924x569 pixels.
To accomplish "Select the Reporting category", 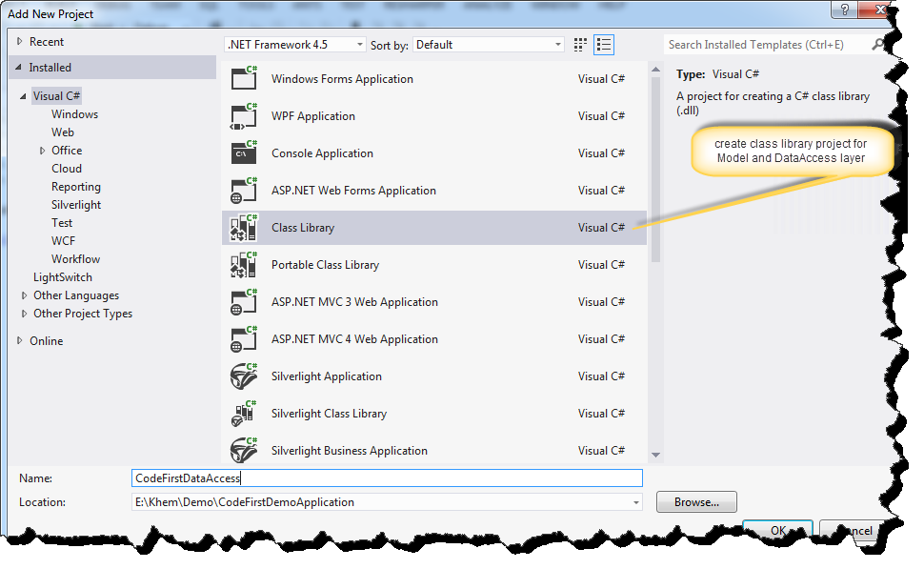I will click(x=76, y=187).
